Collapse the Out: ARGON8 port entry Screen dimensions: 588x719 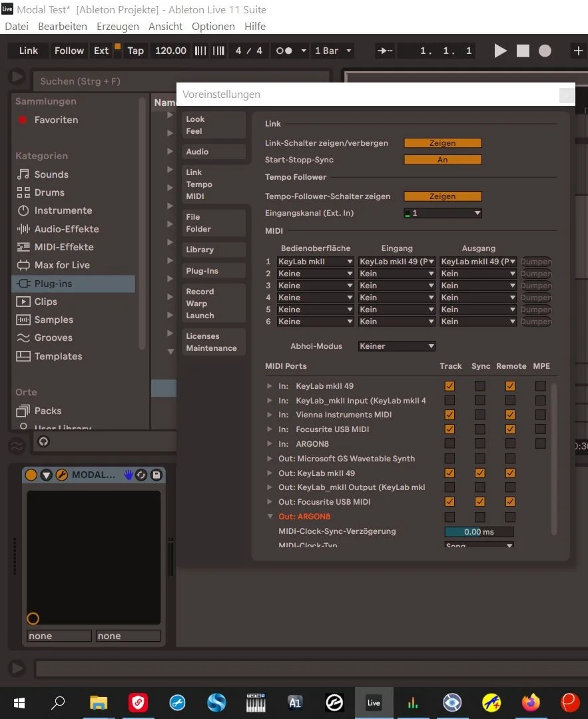coord(270,517)
